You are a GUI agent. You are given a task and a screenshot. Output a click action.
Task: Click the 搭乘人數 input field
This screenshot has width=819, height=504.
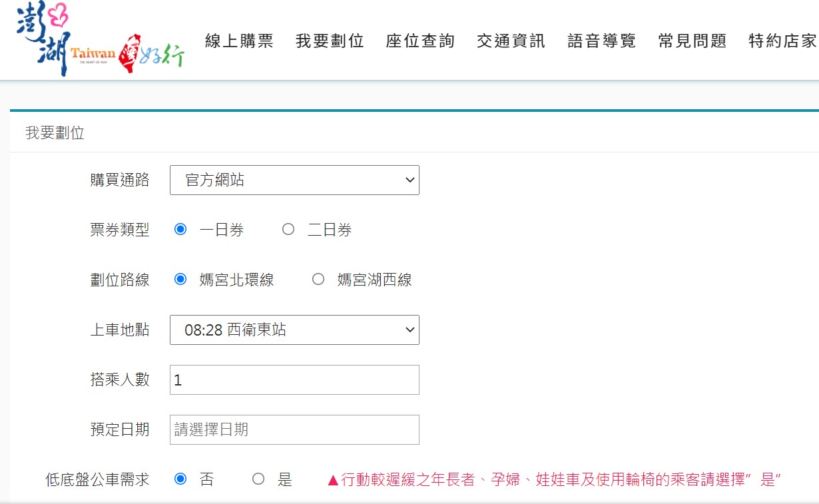click(x=294, y=380)
